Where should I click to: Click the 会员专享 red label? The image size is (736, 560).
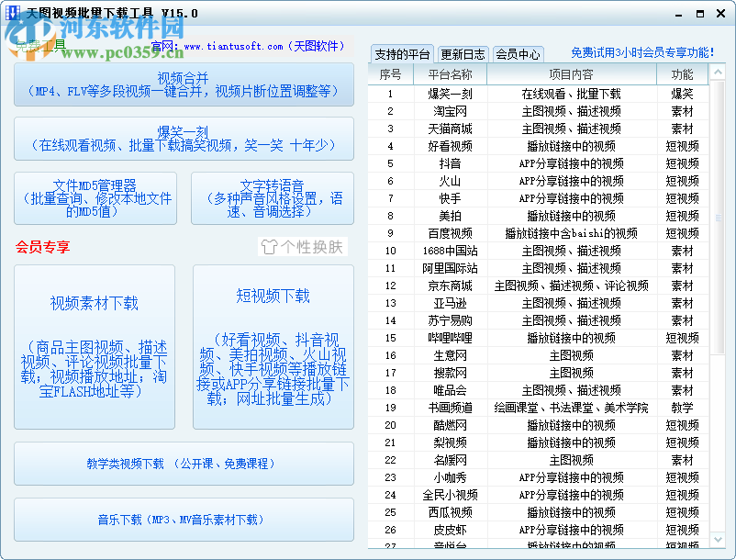43,247
